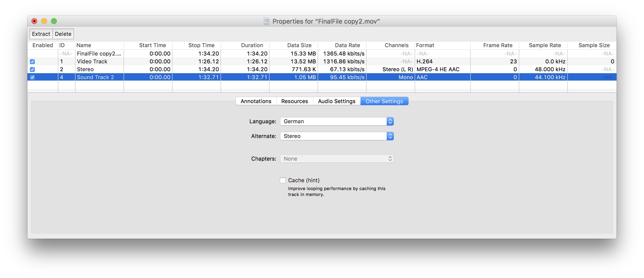Viewport: 644px width, 278px height.
Task: Open the Alternate dropdown showing Stereo
Action: [x=336, y=136]
